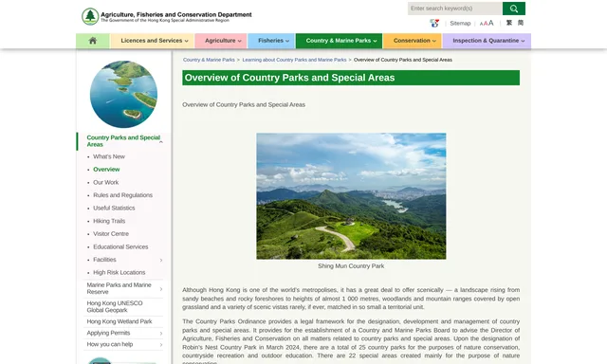The image size is (607, 364).
Task: Open the Conservation menu
Action: pos(413,41)
